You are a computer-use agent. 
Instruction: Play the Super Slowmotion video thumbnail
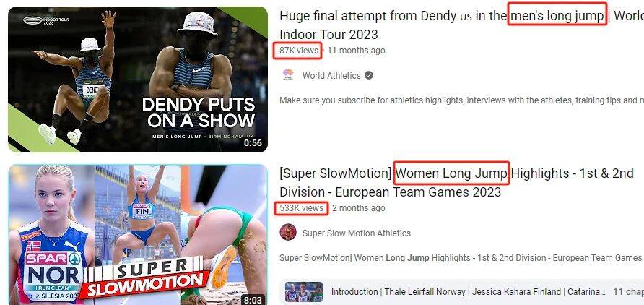coord(138,235)
